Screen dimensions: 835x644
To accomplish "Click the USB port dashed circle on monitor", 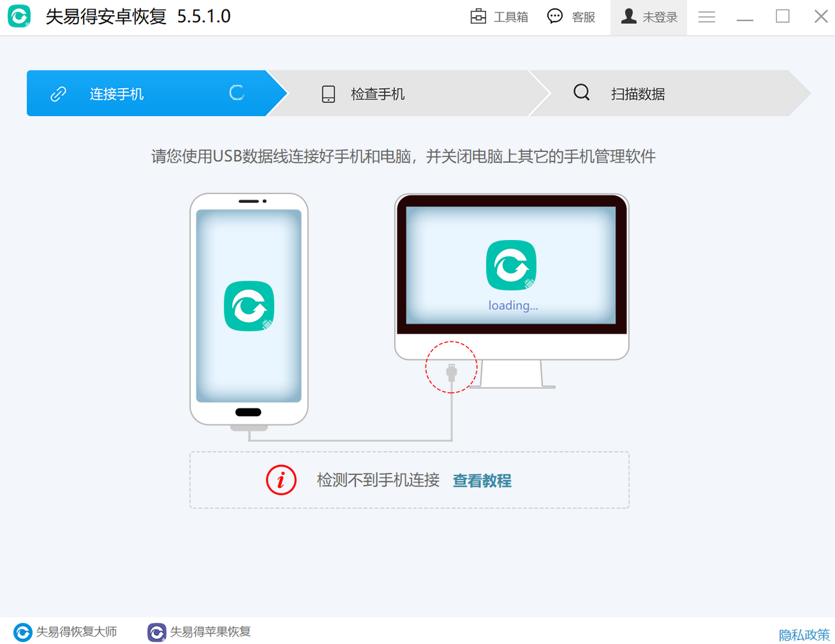I will (x=451, y=367).
